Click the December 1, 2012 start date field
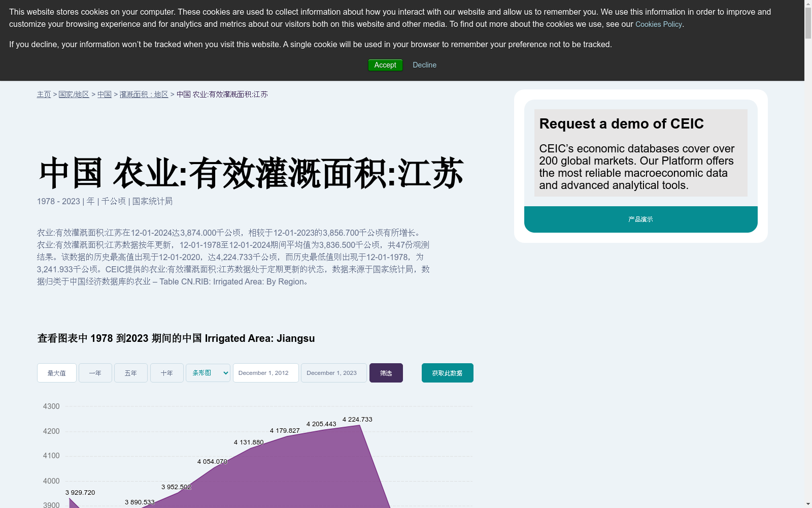Image resolution: width=812 pixels, height=508 pixels. pos(266,373)
